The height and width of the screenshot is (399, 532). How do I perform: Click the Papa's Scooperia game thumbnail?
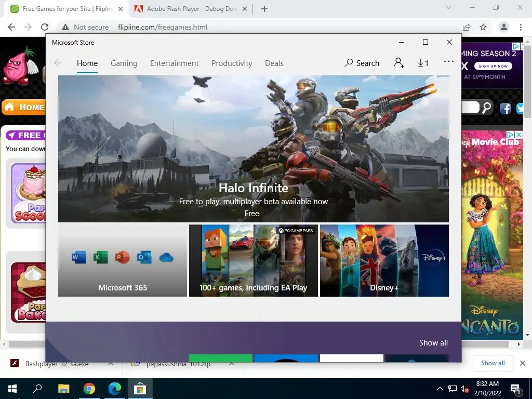coord(29,193)
